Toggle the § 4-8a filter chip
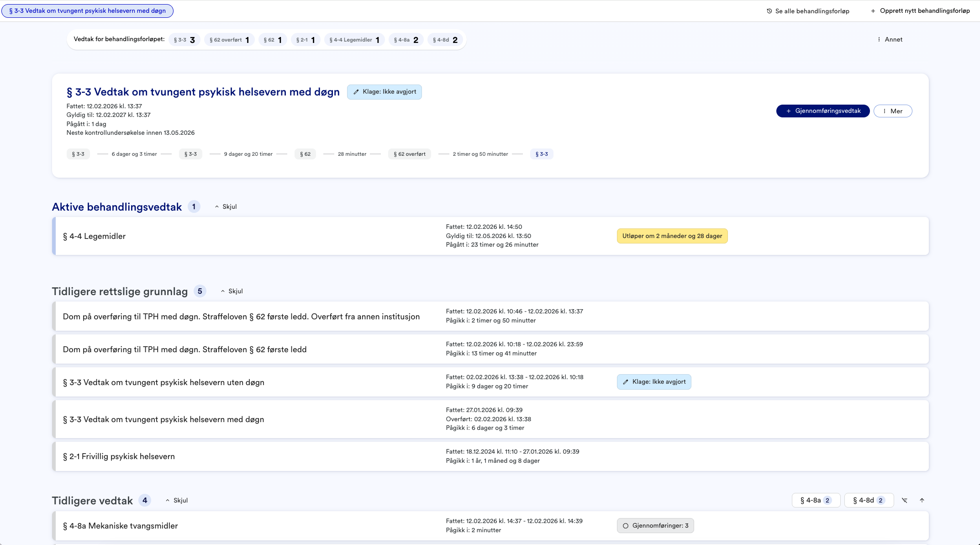Screen dimensions: 980x545 pos(816,500)
